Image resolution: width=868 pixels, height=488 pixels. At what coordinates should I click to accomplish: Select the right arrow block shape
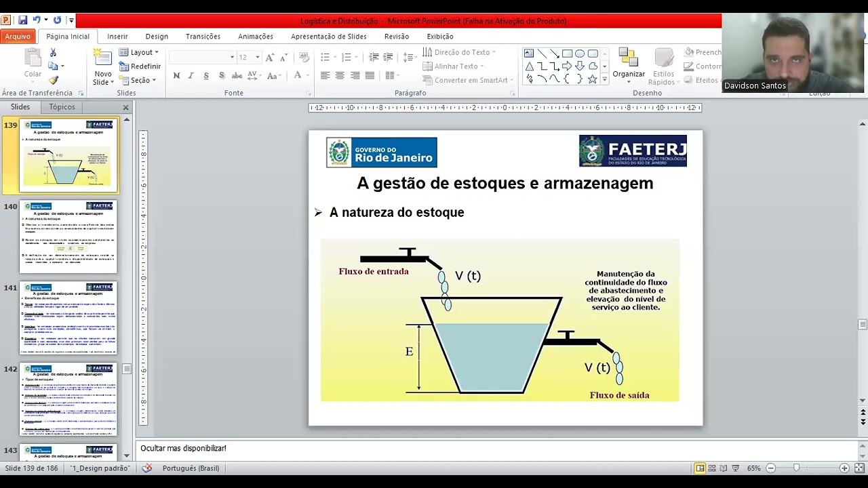[x=567, y=66]
